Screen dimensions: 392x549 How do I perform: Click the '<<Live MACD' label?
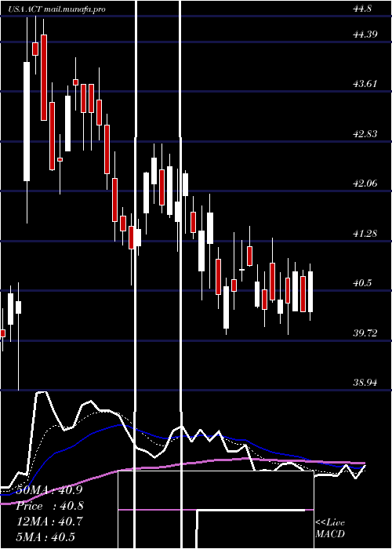click(x=330, y=528)
